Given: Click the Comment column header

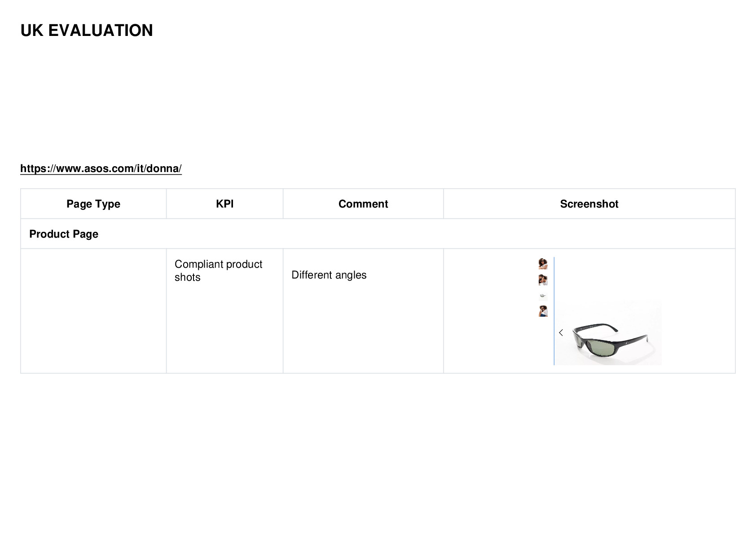Looking at the screenshot, I should pyautogui.click(x=363, y=204).
